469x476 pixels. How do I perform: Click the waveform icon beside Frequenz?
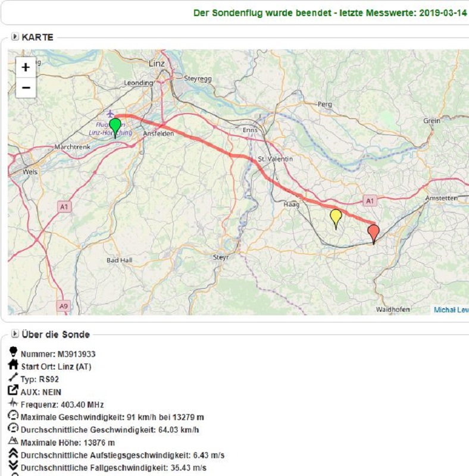click(x=13, y=403)
